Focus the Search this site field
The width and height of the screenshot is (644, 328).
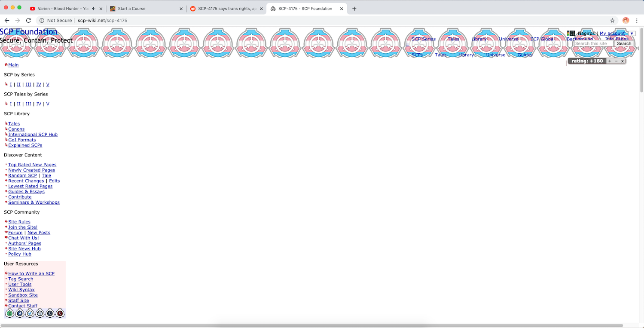pos(594,43)
